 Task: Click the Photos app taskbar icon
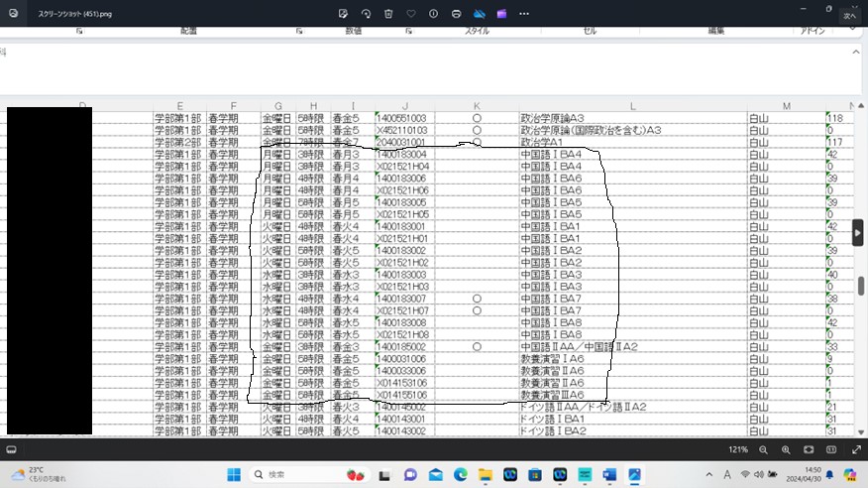click(634, 475)
